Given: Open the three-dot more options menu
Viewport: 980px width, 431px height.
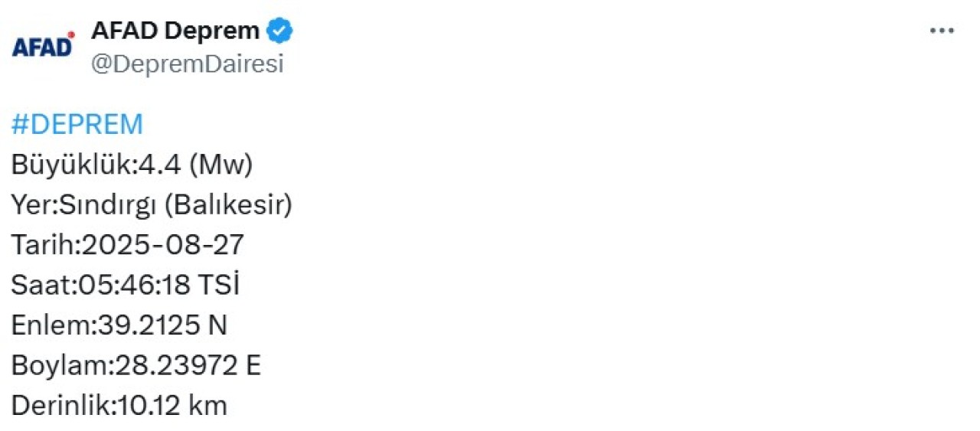Looking at the screenshot, I should 942,31.
